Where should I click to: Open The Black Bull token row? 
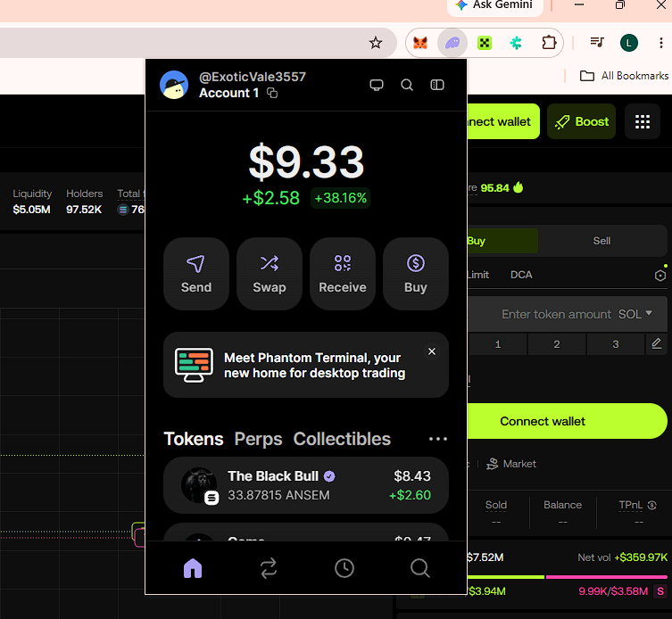point(306,485)
